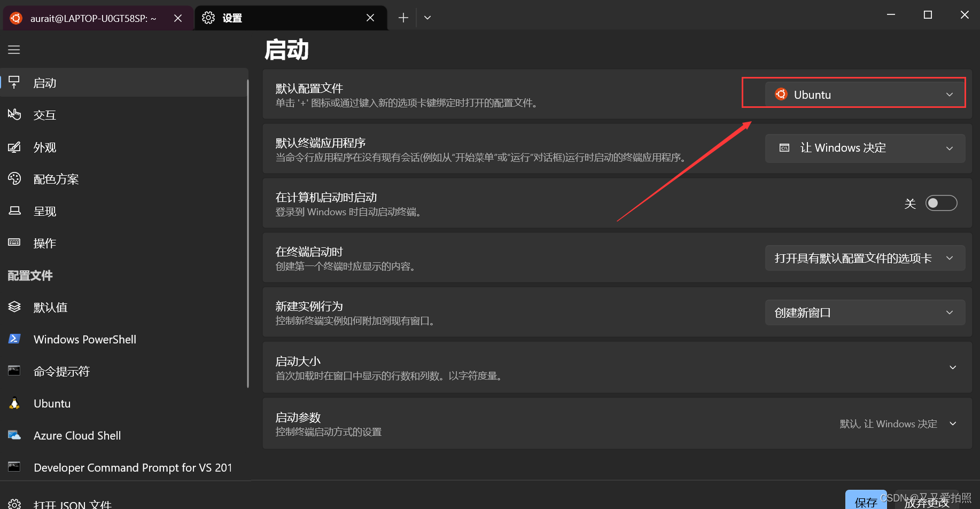The width and height of the screenshot is (980, 509).
Task: Close the aurait@LAPTOP terminal tab
Action: [178, 18]
